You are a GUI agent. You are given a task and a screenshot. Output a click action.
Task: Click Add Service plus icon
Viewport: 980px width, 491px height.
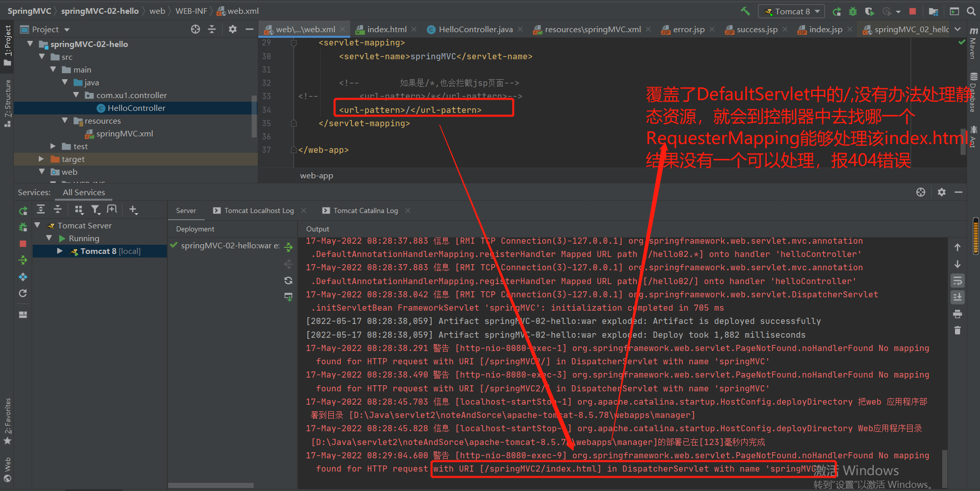[133, 209]
